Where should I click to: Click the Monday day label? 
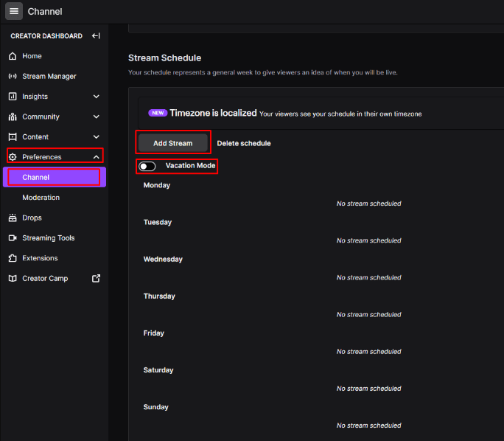coord(157,185)
